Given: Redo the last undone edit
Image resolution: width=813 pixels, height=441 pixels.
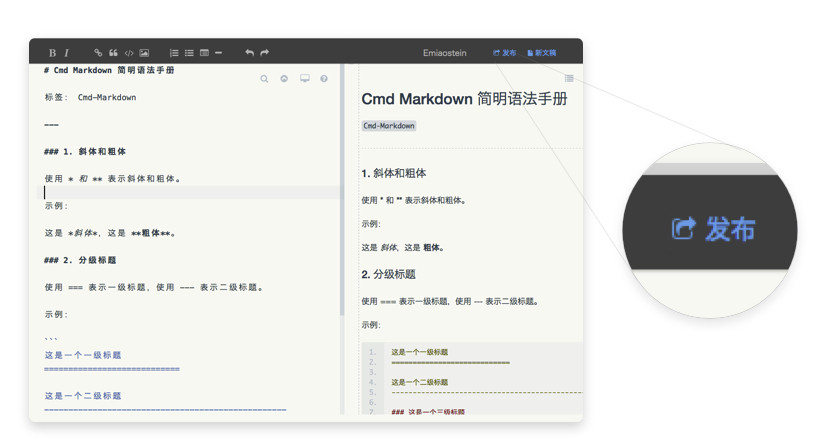Looking at the screenshot, I should click(x=264, y=52).
